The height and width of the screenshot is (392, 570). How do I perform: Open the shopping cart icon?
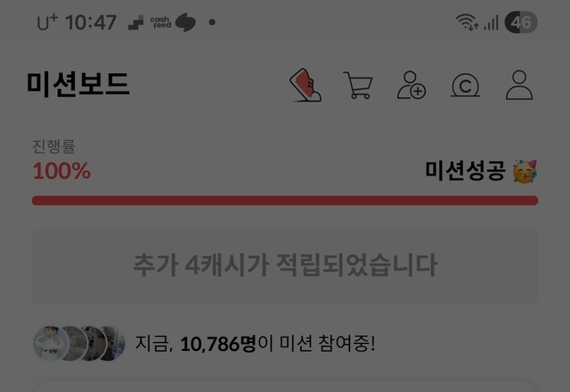358,86
